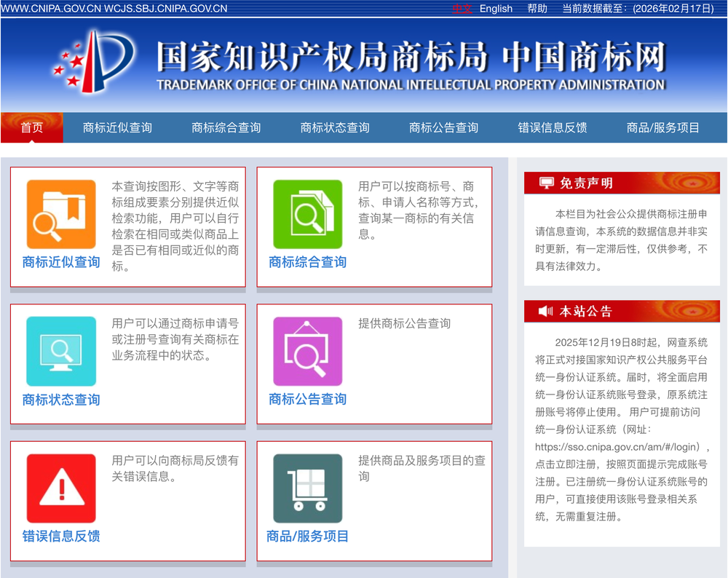Click the green document comprehensive search icon
This screenshot has height=578, width=728.
coord(307,214)
